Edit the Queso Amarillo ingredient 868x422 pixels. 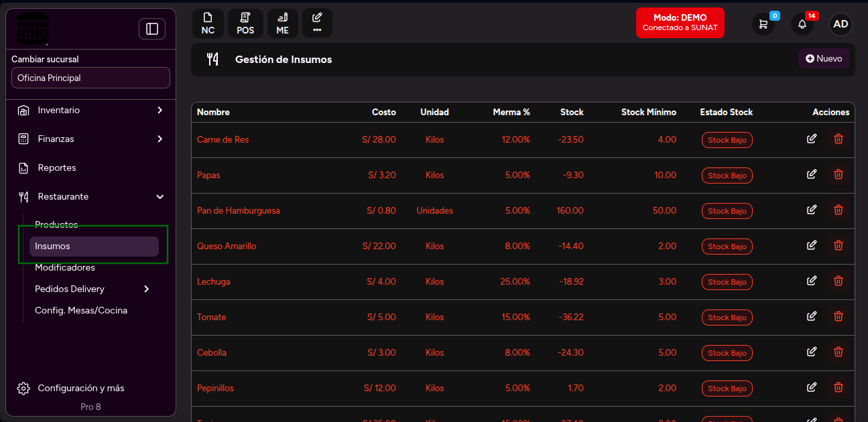812,245
